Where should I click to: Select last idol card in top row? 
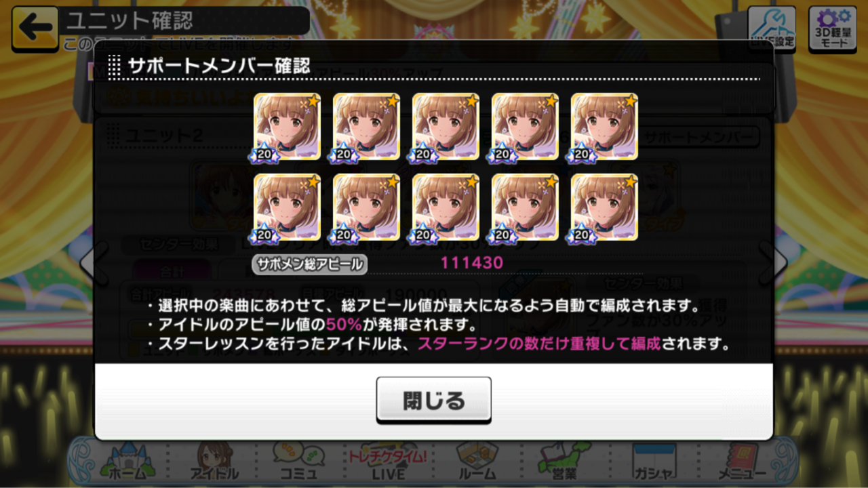point(604,127)
